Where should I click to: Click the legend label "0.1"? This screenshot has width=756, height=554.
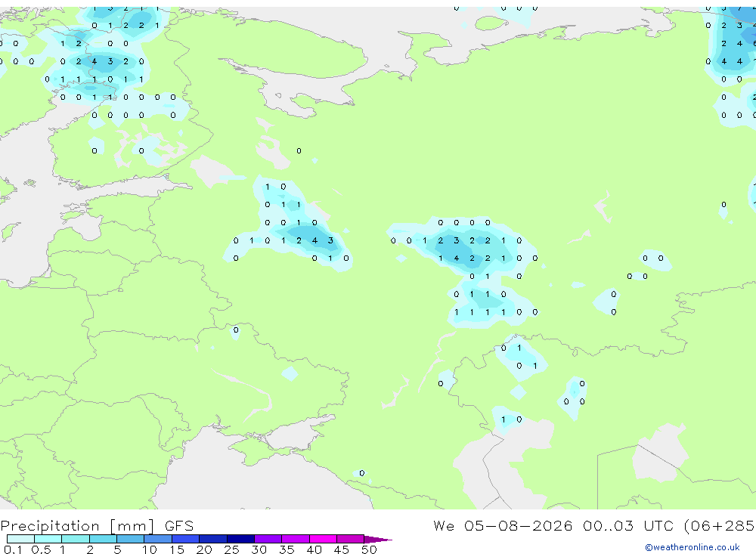point(13,549)
